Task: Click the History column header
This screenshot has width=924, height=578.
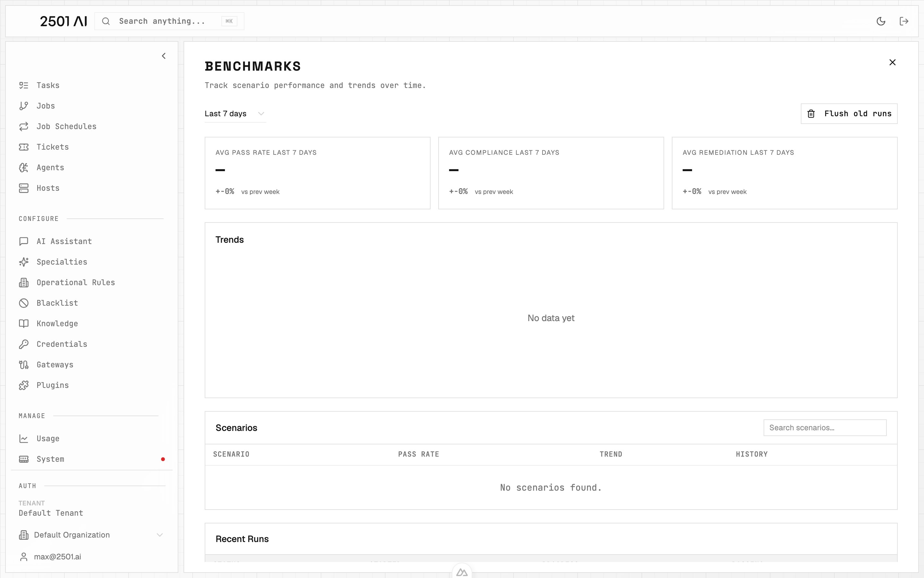Action: click(751, 454)
